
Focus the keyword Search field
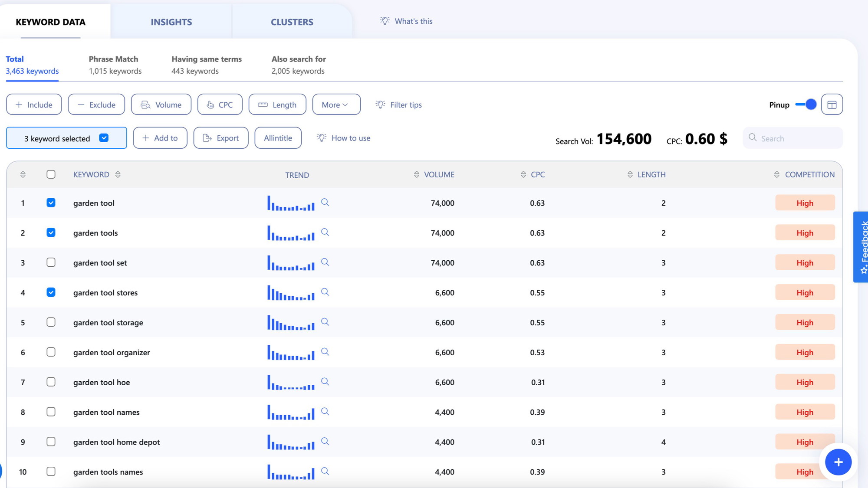click(793, 138)
